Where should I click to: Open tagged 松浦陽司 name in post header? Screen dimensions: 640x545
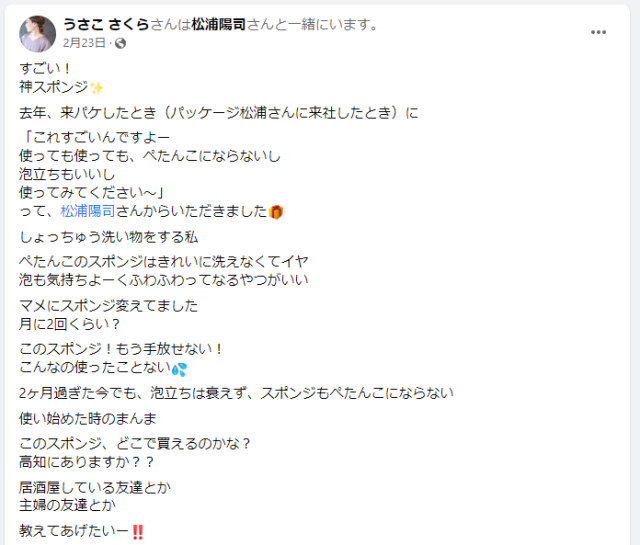click(x=219, y=24)
